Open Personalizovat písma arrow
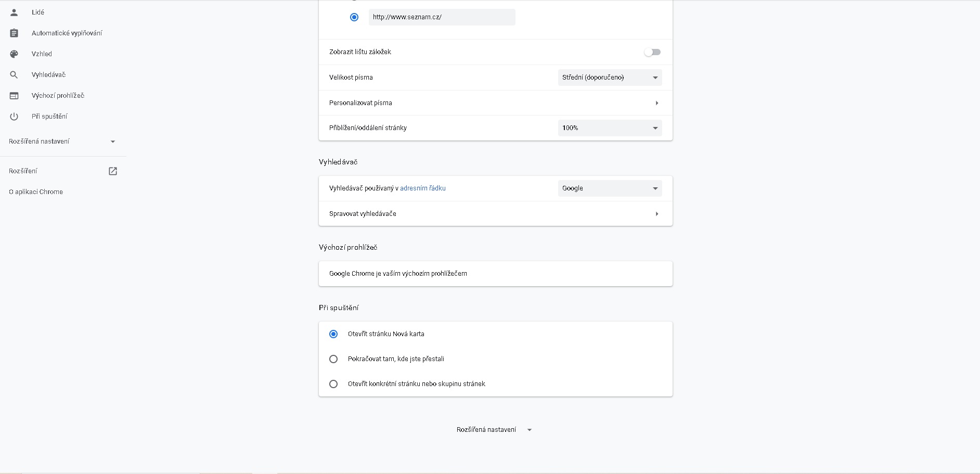This screenshot has width=980, height=474. click(x=656, y=103)
